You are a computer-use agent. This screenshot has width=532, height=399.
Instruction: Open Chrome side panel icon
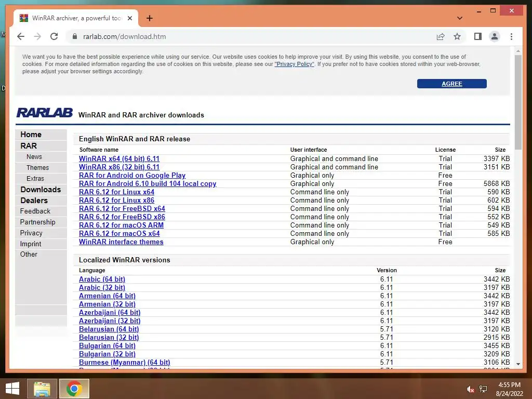(x=478, y=36)
